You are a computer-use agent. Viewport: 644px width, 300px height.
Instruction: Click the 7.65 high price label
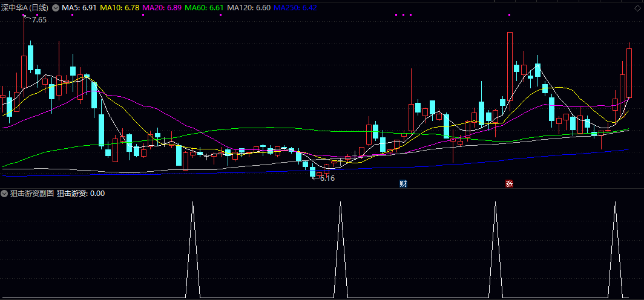pyautogui.click(x=39, y=19)
